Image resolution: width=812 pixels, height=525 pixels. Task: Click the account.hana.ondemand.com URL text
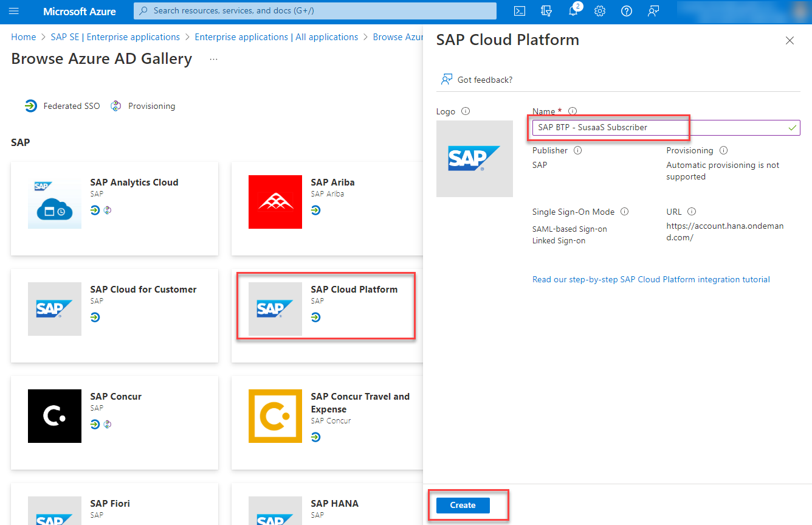tap(725, 232)
